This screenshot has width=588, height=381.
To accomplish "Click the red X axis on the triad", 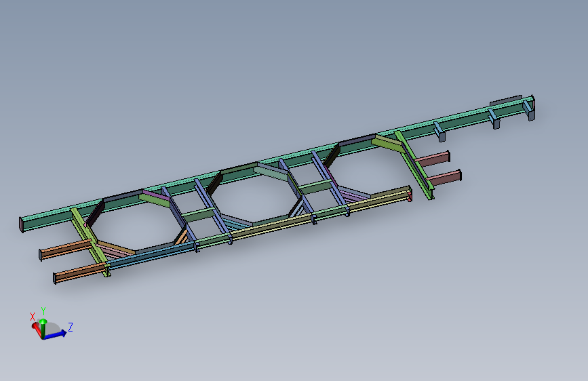I will (x=37, y=330).
